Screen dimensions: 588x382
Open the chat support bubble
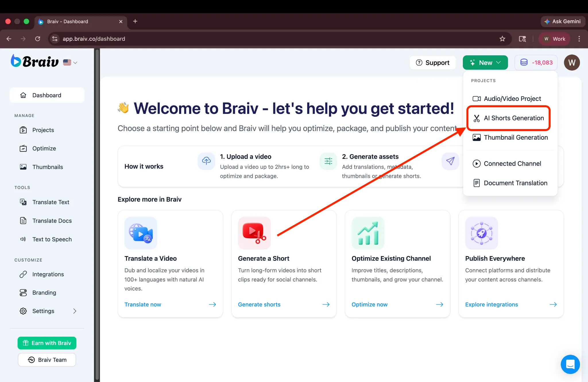pos(570,364)
